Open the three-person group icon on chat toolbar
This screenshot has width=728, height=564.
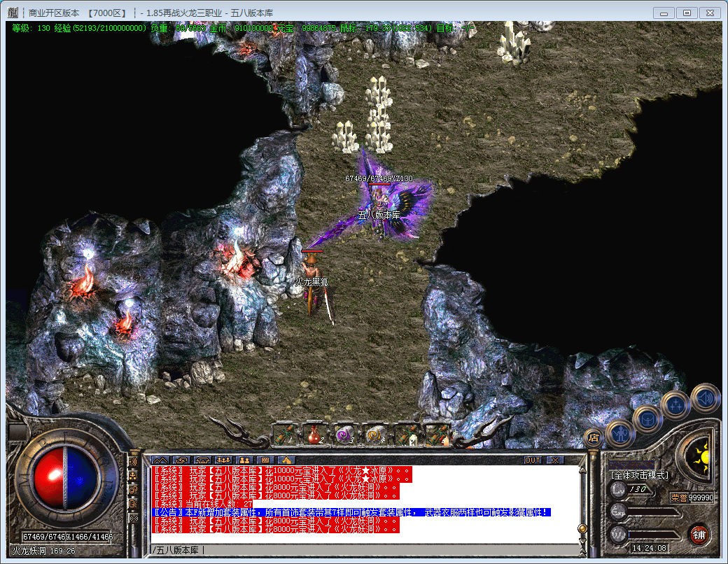(223, 460)
